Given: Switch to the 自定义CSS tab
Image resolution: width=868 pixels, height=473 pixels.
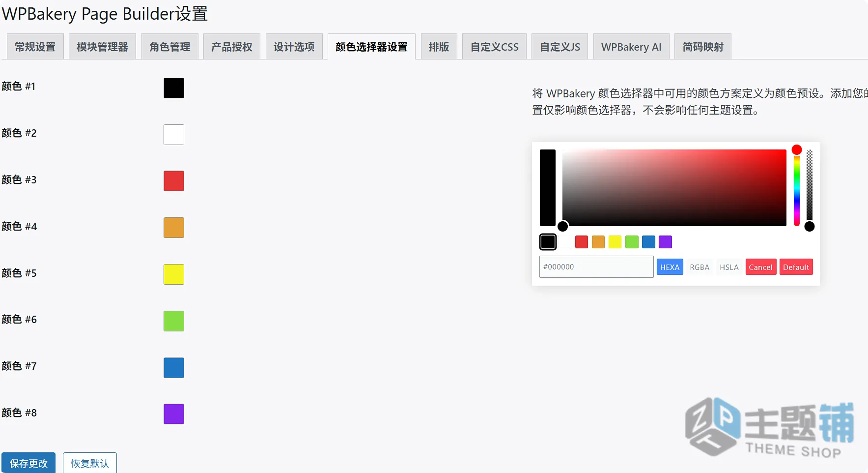Looking at the screenshot, I should pos(495,47).
